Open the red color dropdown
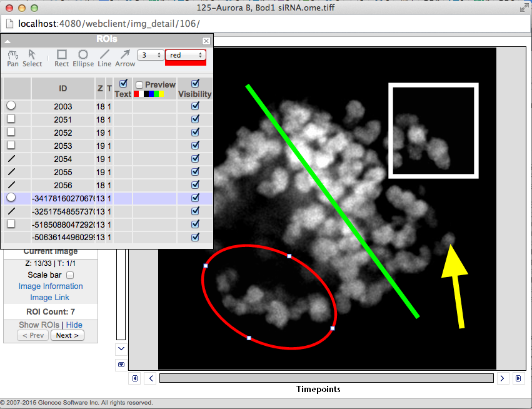This screenshot has width=532, height=409. tap(185, 55)
